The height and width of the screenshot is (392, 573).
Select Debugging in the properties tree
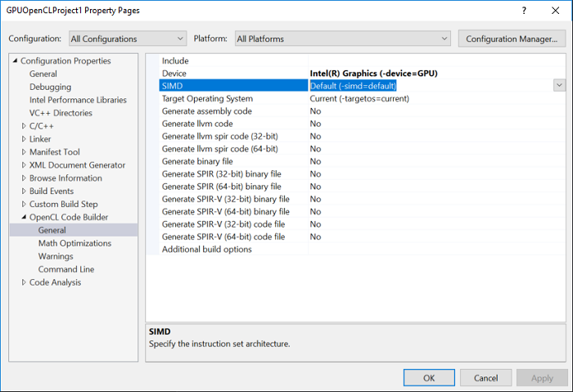50,87
